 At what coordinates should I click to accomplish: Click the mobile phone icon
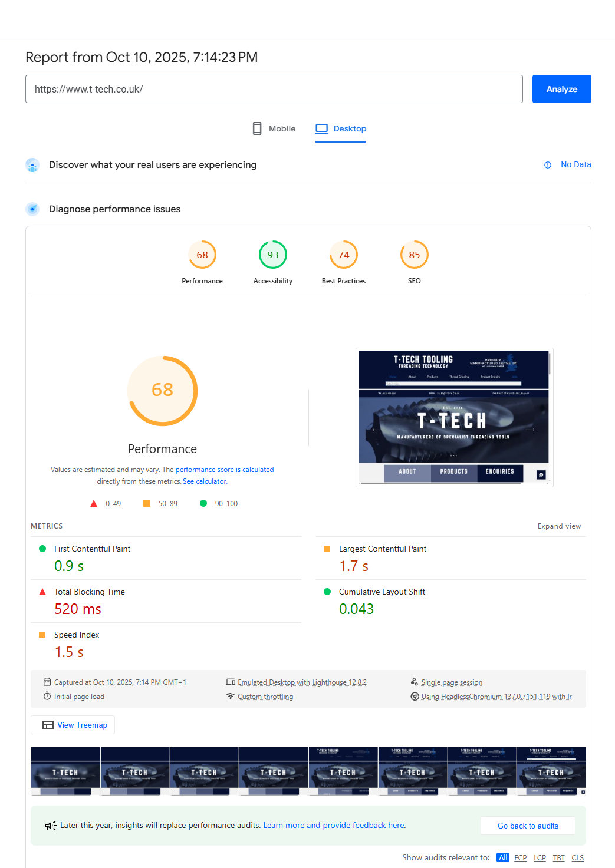[x=257, y=128]
